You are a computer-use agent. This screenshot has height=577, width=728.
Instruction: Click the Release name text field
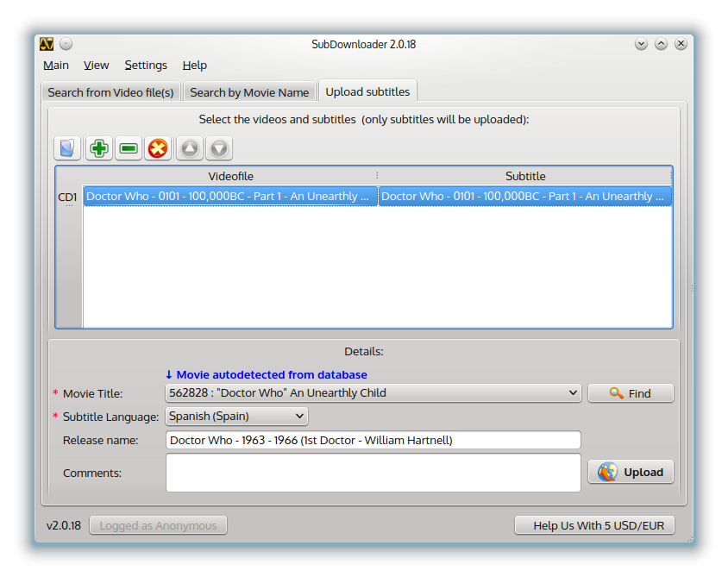[373, 440]
